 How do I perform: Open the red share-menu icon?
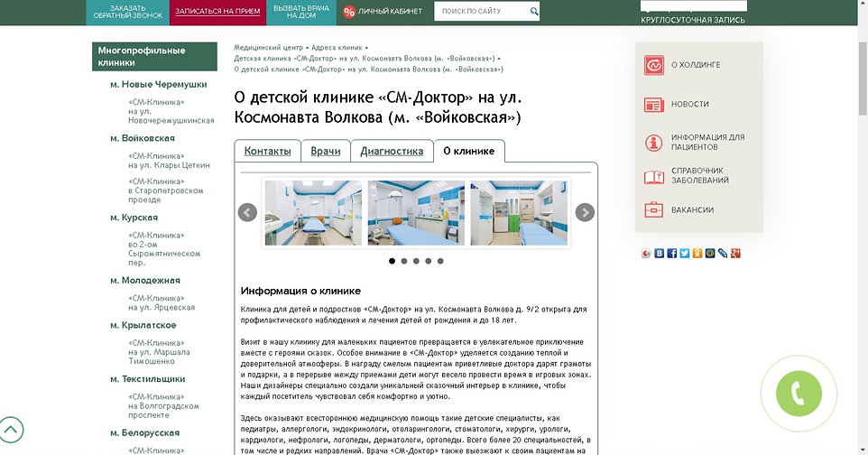[x=646, y=254]
